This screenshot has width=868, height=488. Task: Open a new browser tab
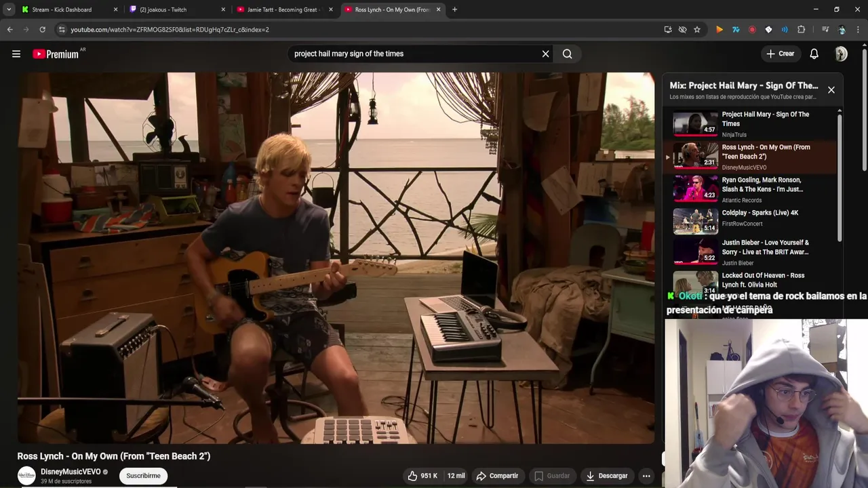454,9
